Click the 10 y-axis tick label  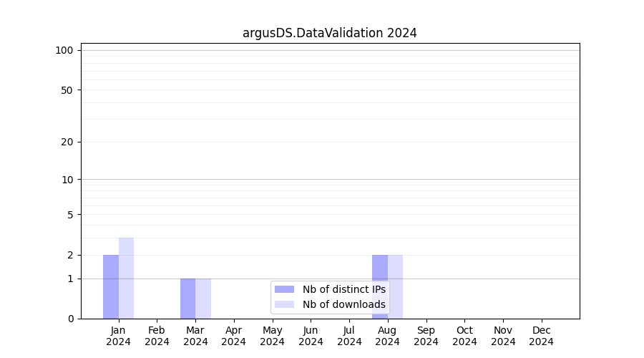point(67,180)
